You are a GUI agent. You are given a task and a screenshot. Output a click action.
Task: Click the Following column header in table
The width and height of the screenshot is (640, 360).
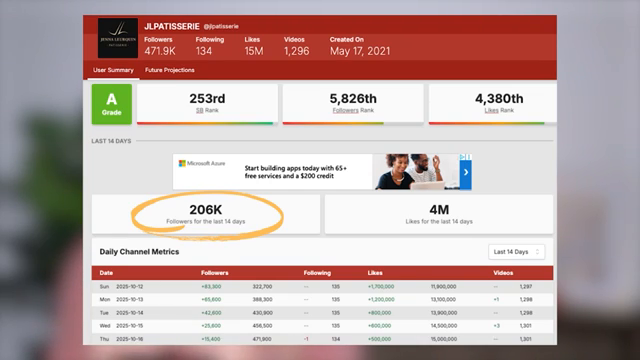[317, 273]
